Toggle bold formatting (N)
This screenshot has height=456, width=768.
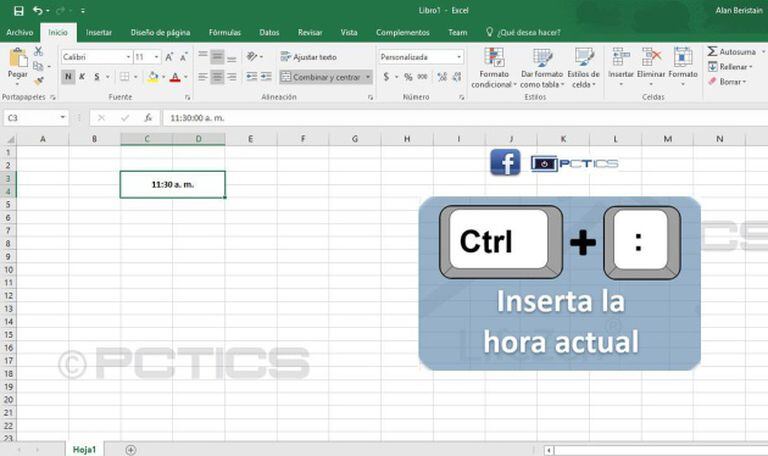coord(68,77)
